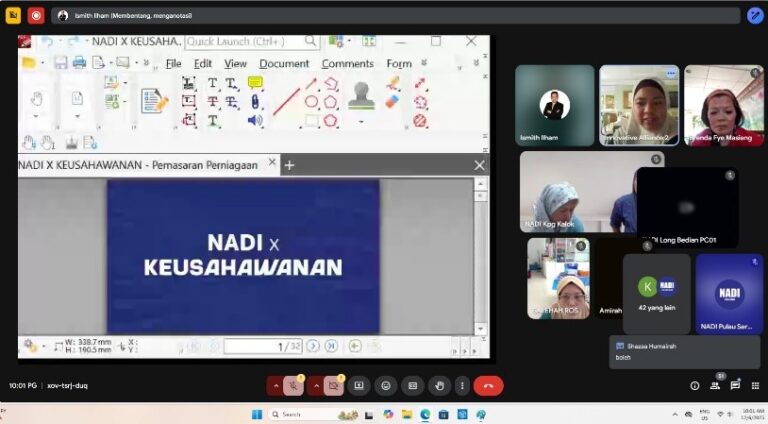Send a reaction with emoji button
The height and width of the screenshot is (424, 768).
[x=386, y=386]
